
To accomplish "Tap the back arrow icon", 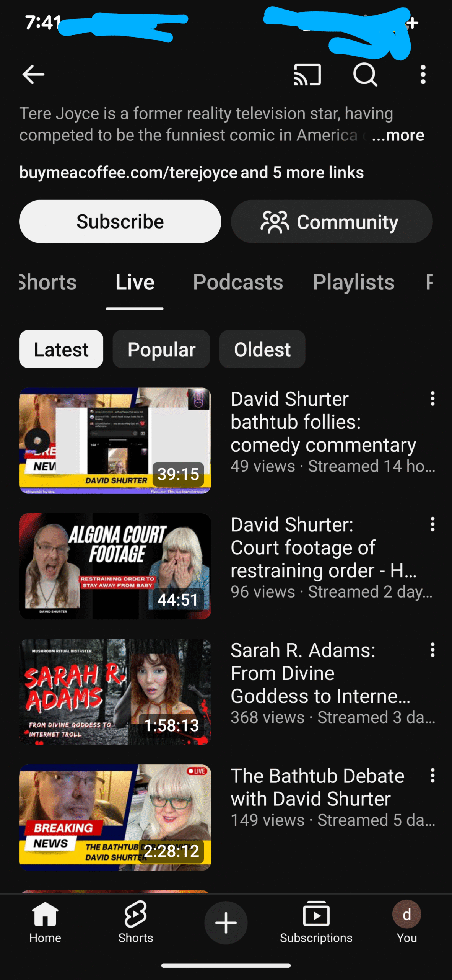I will point(33,74).
